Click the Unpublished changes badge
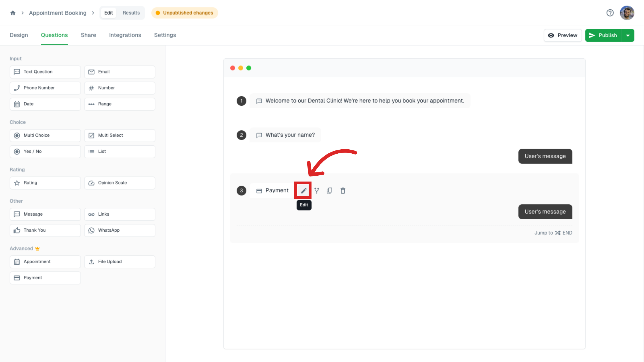 (x=185, y=13)
